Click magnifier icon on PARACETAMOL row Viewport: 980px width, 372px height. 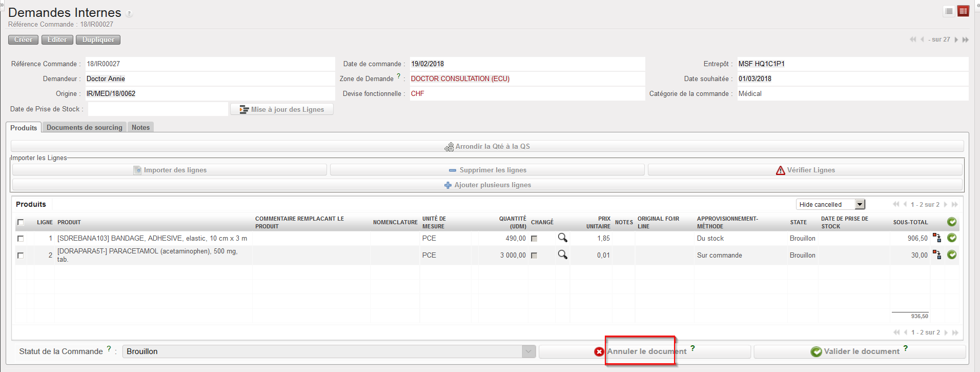point(562,254)
